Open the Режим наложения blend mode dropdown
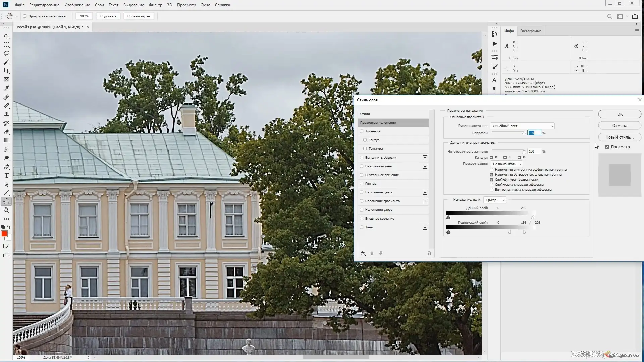 coord(522,126)
